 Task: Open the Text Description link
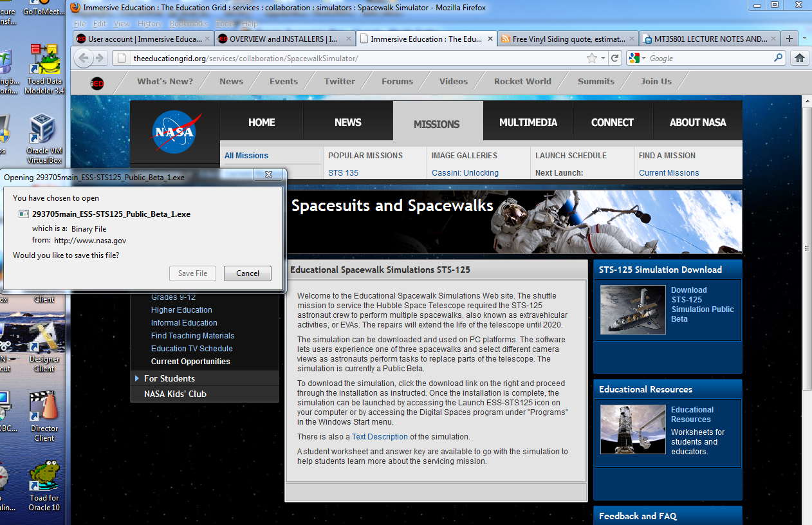pyautogui.click(x=380, y=437)
